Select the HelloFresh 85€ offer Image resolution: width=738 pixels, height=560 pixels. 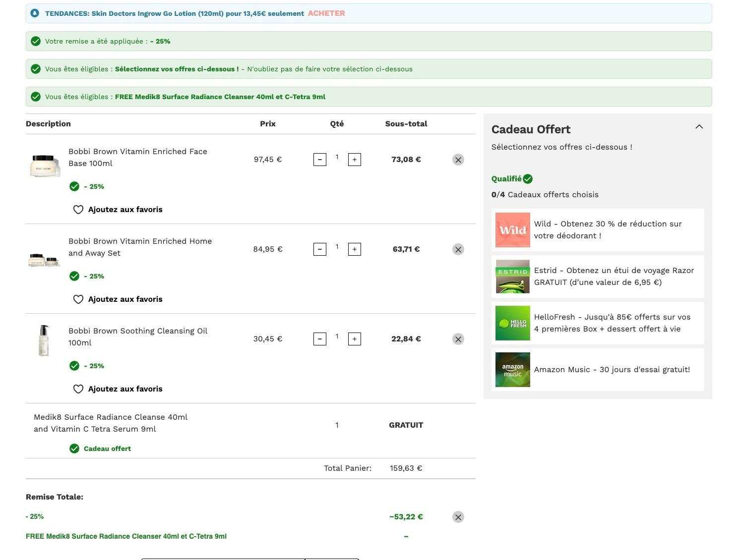pyautogui.click(x=598, y=323)
